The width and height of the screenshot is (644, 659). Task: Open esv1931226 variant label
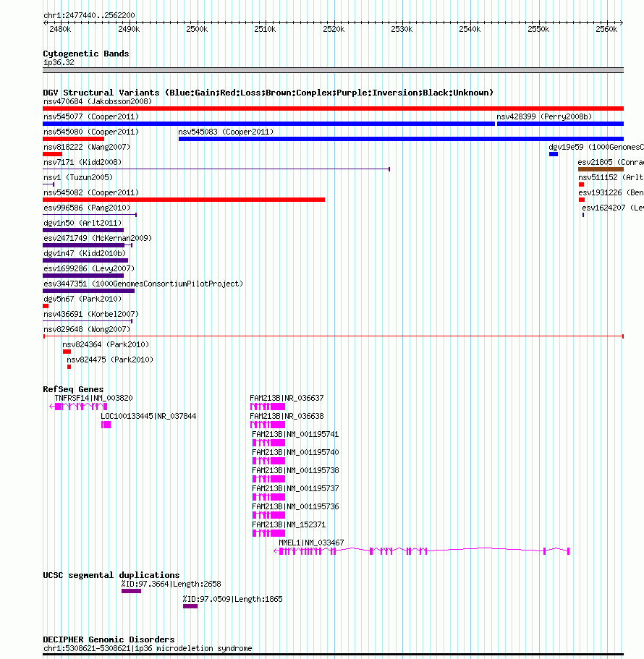(x=611, y=192)
